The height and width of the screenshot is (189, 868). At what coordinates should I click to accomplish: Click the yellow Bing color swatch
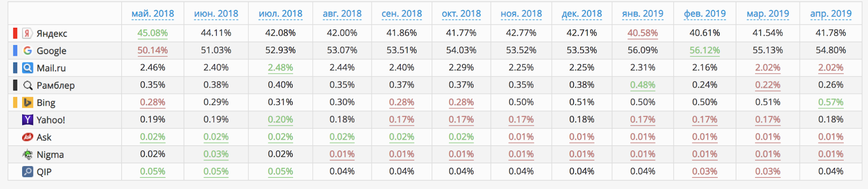[x=15, y=103]
